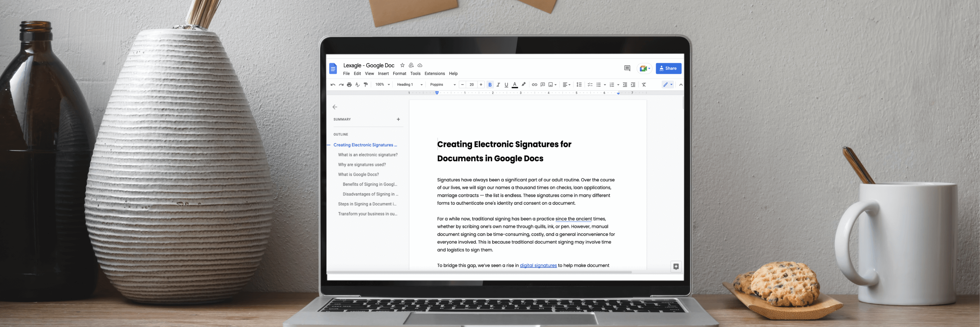Open the Add comment icon
The height and width of the screenshot is (327, 980).
pyautogui.click(x=542, y=84)
